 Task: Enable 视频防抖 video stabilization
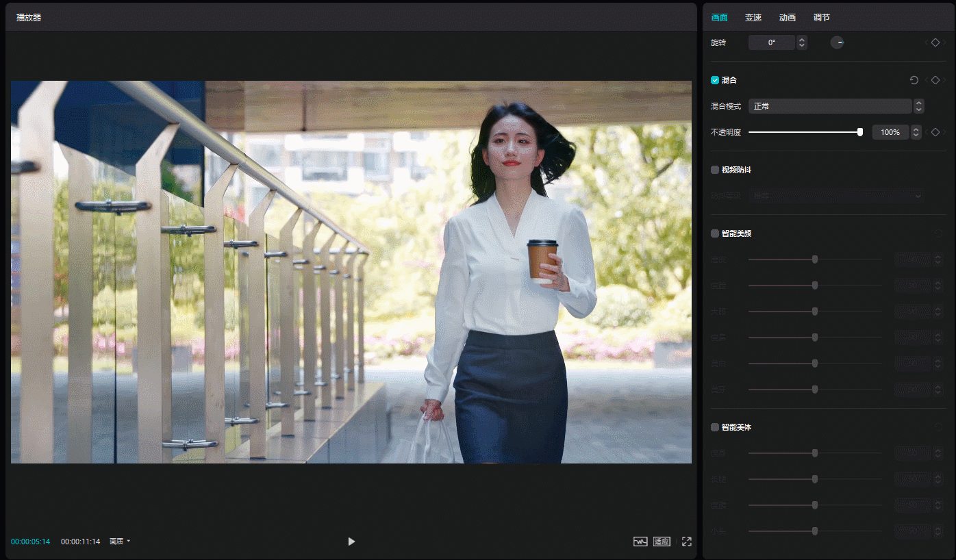pyautogui.click(x=715, y=170)
